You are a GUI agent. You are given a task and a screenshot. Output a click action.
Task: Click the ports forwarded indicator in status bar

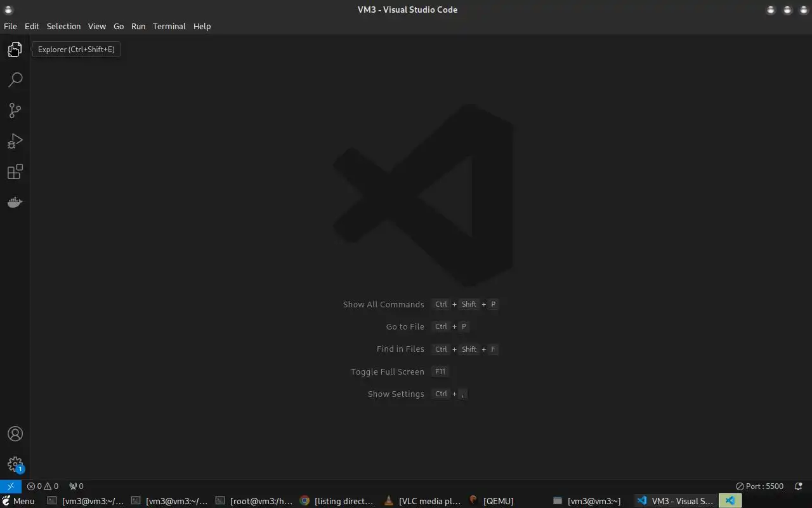tap(76, 486)
